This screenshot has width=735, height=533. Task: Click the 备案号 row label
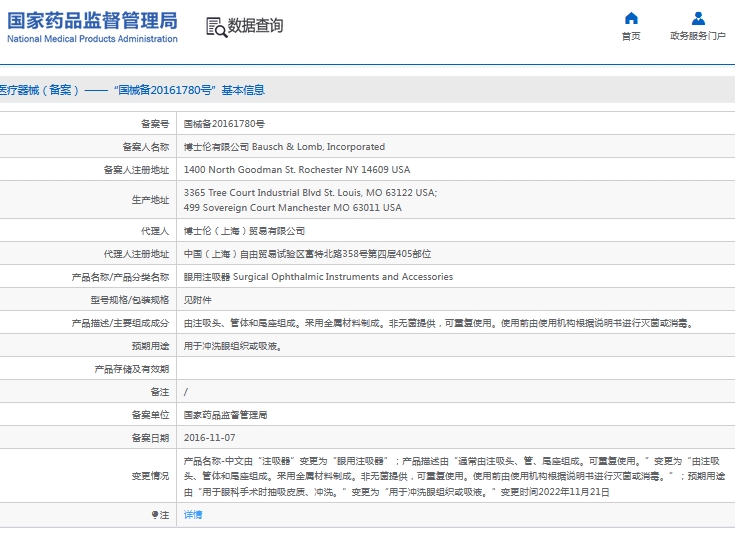(x=155, y=124)
